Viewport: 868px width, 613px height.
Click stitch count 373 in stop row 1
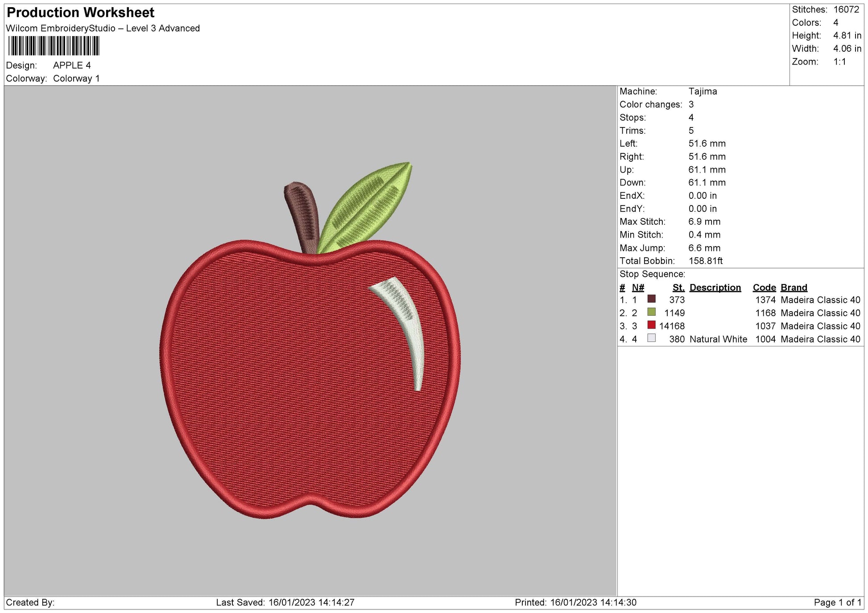677,300
